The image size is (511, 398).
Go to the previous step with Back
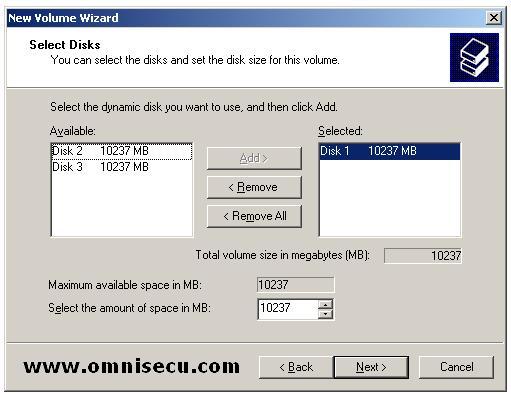pos(296,367)
